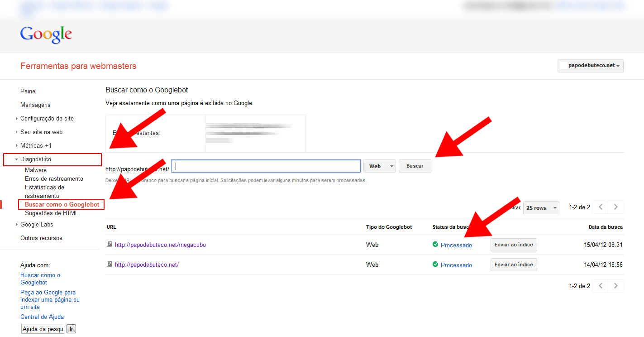
Task: Click the Ir help search button
Action: [72, 329]
